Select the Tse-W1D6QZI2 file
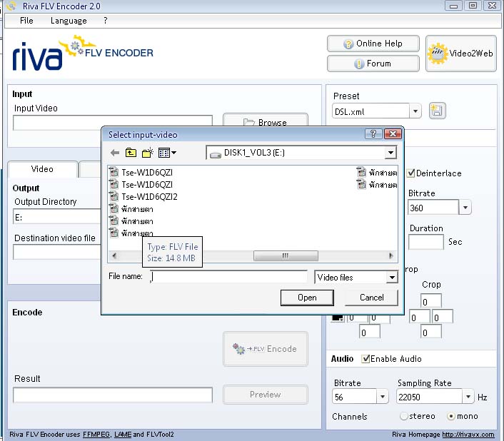 143,196
